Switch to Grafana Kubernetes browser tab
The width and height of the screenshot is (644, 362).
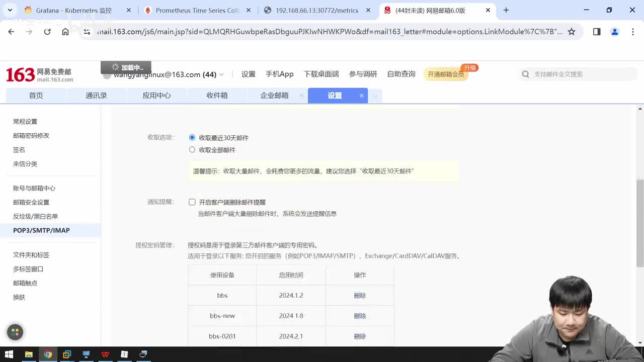pos(73,10)
